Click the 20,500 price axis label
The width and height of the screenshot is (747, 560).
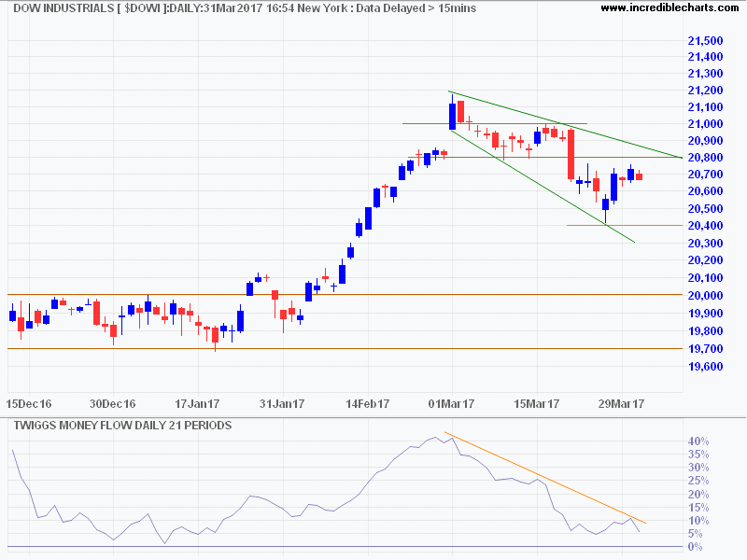point(706,208)
